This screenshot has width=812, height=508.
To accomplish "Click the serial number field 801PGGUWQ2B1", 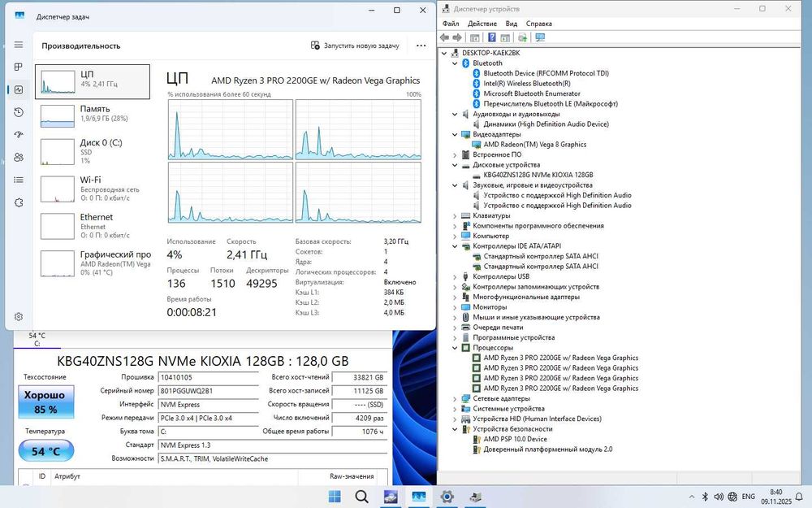I will click(208, 391).
